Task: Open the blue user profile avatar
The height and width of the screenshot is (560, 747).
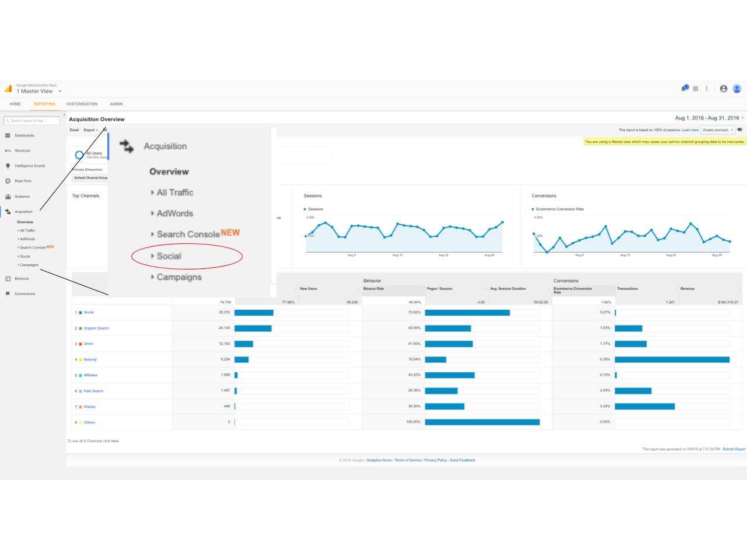Action: point(737,89)
